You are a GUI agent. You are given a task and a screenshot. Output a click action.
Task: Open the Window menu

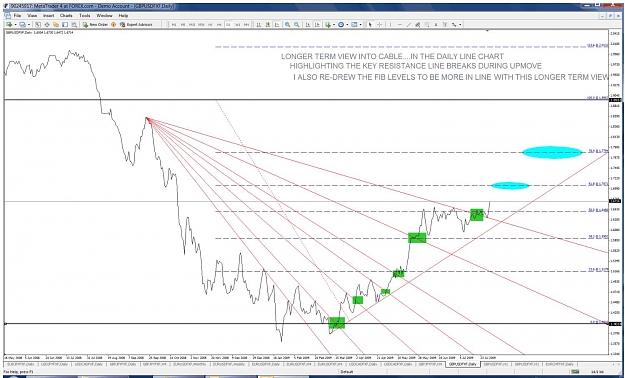click(x=104, y=16)
